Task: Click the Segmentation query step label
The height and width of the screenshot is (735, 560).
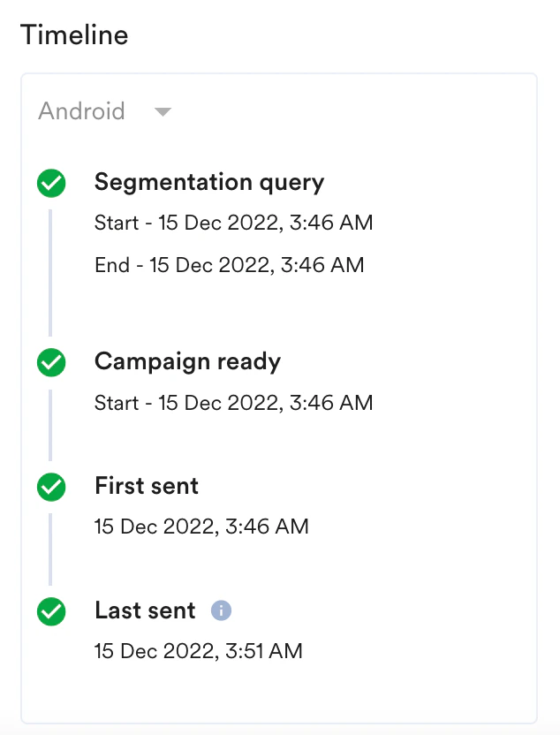Action: tap(209, 182)
